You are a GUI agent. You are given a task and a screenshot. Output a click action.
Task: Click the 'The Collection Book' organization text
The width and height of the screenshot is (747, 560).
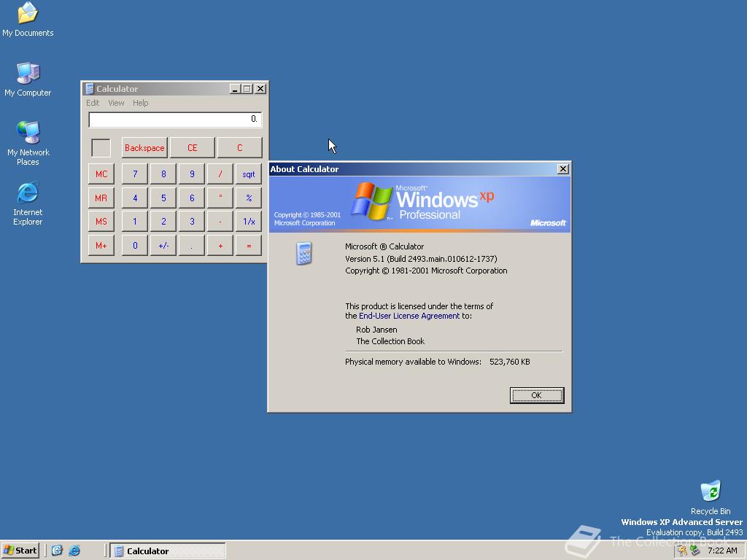click(390, 341)
